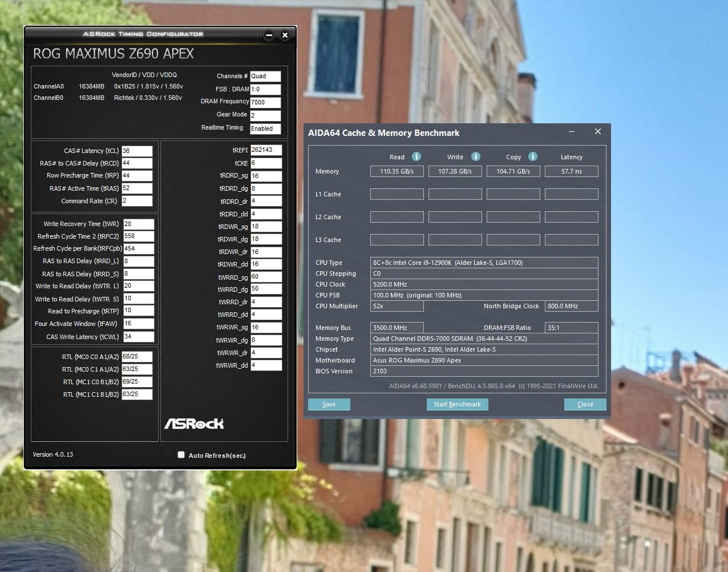The width and height of the screenshot is (728, 572).
Task: Select the RAS# to CAS# Delay (tRCD) field
Action: (137, 163)
